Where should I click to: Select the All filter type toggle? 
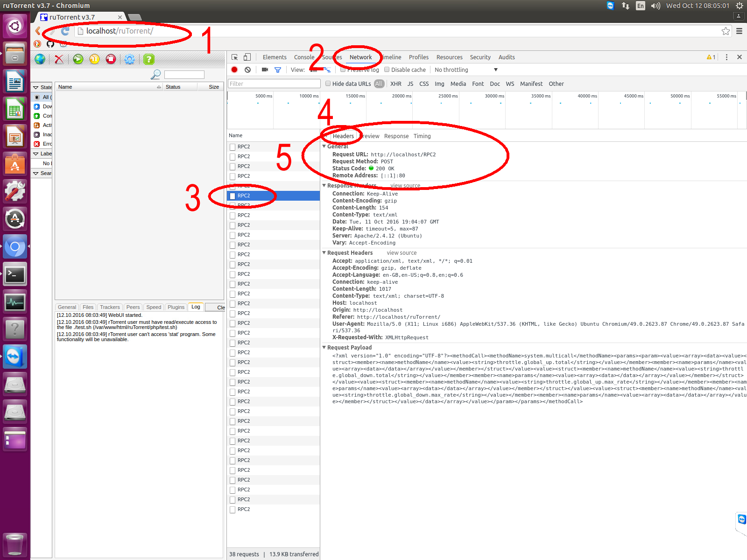(x=379, y=84)
